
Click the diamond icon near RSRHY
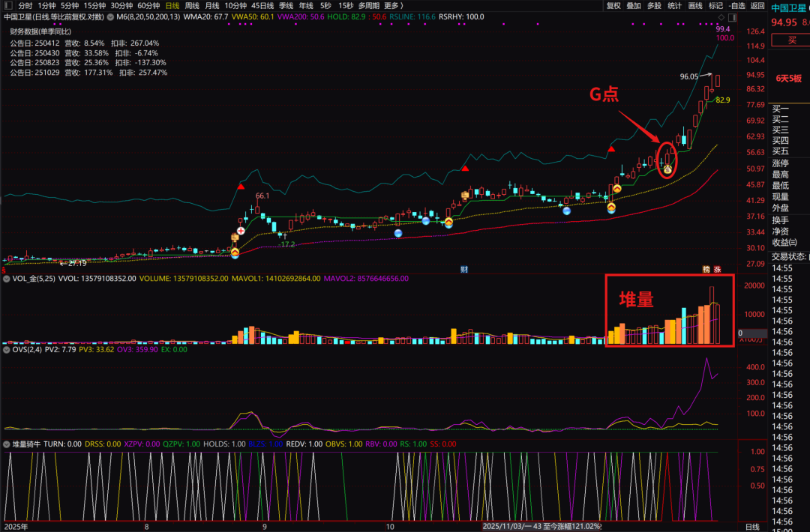(721, 17)
